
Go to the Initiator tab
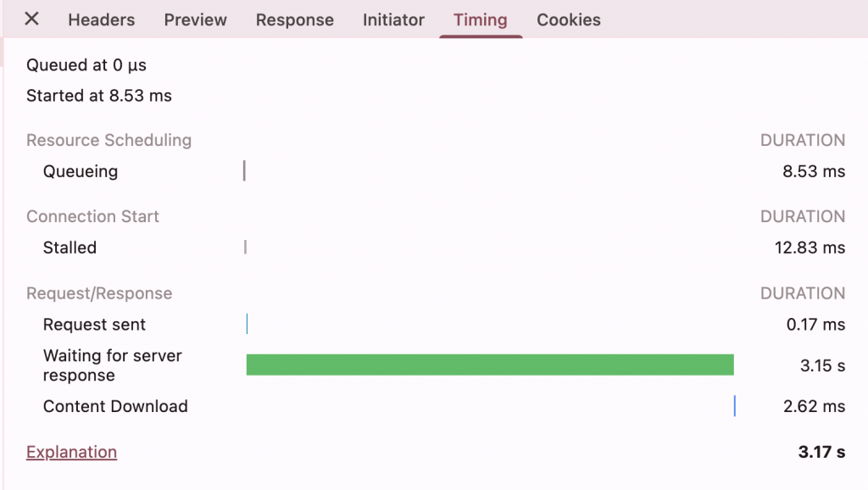click(393, 20)
